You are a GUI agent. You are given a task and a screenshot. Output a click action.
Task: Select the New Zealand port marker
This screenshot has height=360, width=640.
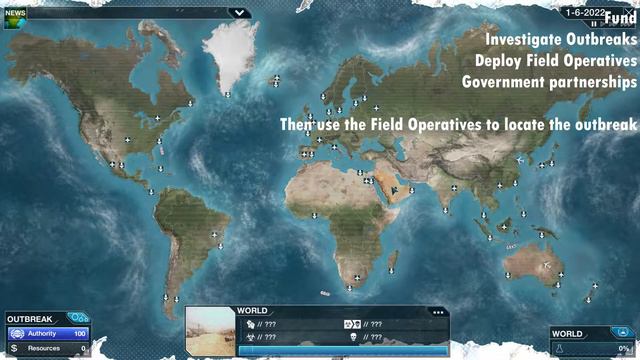pyautogui.click(x=589, y=300)
